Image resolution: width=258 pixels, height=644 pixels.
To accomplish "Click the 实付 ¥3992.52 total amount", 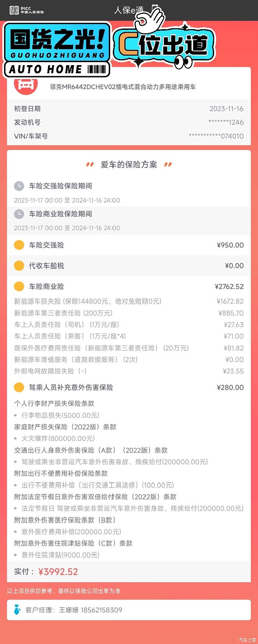I will (x=58, y=572).
